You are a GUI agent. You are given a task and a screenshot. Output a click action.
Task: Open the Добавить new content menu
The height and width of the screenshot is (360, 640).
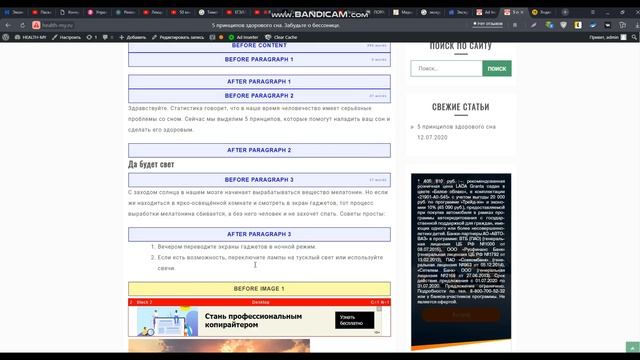click(x=132, y=37)
